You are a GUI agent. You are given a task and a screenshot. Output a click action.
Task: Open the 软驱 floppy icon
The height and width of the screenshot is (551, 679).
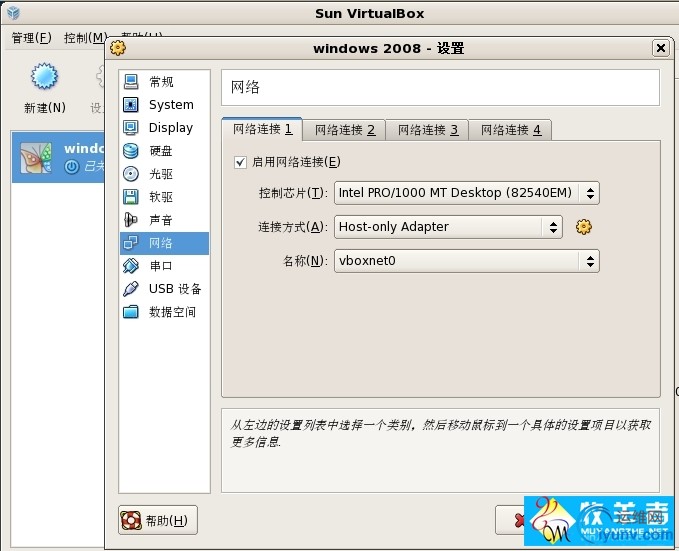pyautogui.click(x=131, y=197)
